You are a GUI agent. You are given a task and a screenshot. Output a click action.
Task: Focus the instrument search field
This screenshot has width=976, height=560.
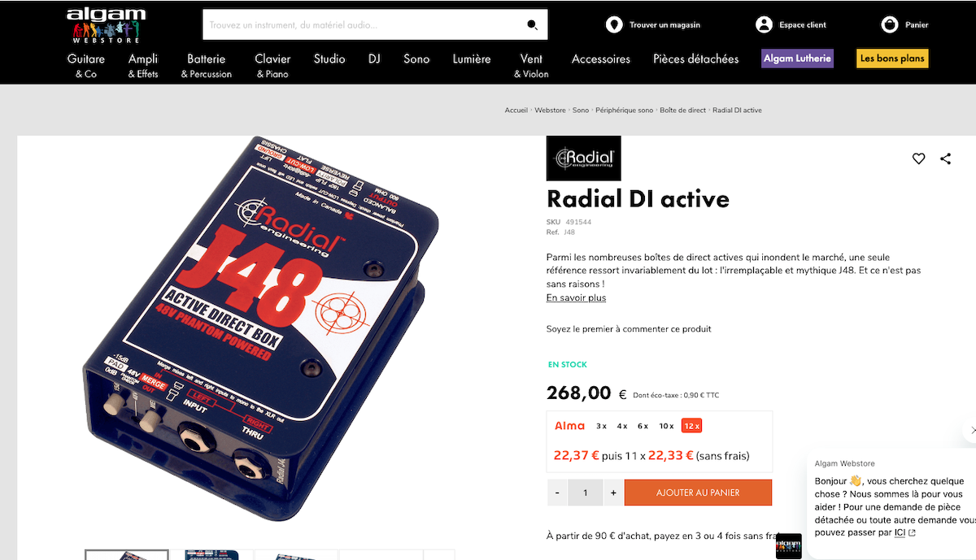pyautogui.click(x=366, y=25)
